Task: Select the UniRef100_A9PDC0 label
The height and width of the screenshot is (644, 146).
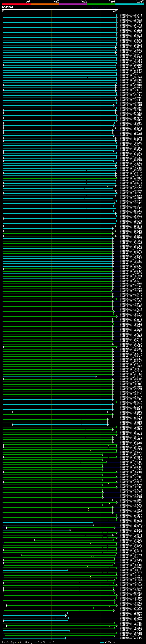Action: (x=131, y=291)
